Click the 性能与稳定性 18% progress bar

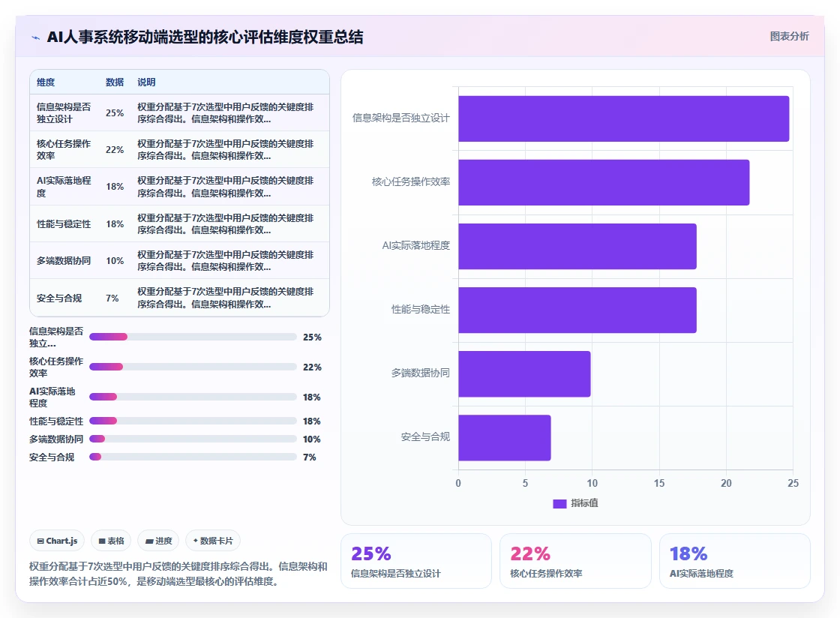[193, 421]
